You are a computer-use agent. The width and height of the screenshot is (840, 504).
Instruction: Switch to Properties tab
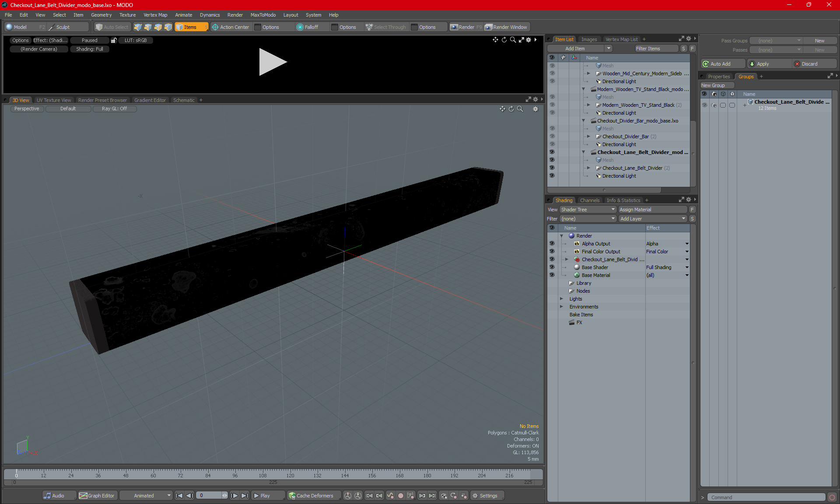coord(719,77)
